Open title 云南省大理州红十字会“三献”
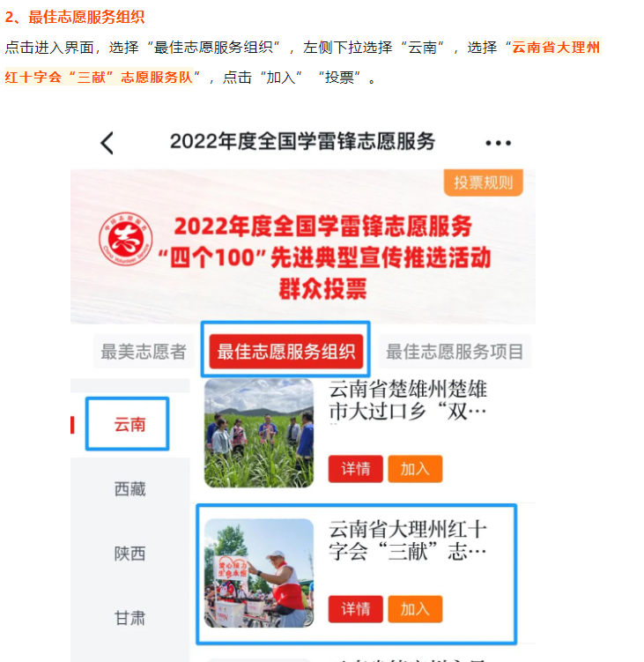Viewport: 644px width, 662px height. (408, 540)
